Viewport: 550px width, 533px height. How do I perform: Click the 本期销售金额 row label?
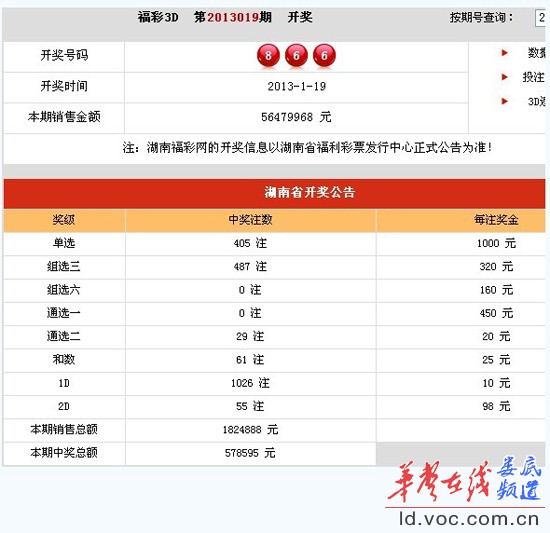(64, 117)
